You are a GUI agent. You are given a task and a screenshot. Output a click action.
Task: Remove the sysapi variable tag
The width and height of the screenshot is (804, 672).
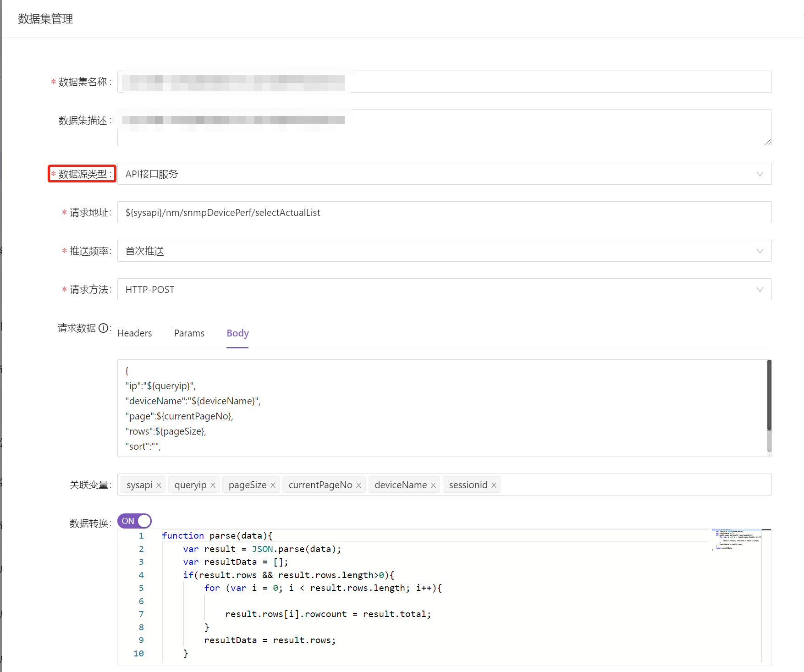click(159, 485)
